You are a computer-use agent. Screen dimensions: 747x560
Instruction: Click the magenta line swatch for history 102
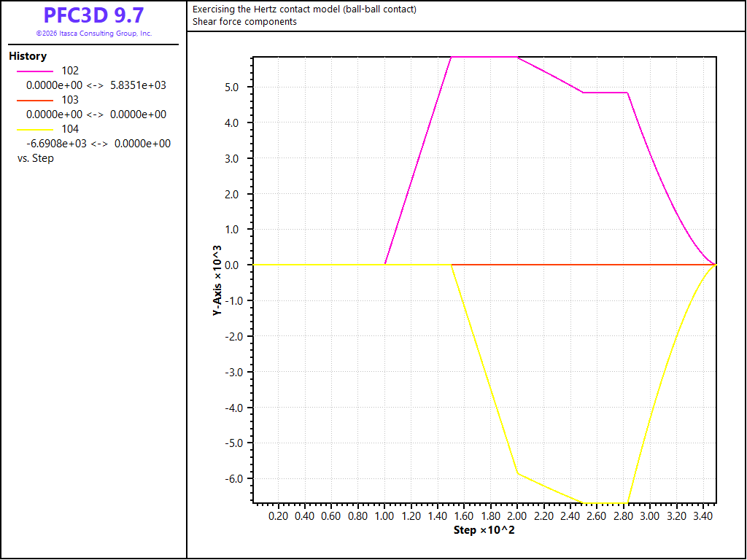[x=35, y=71]
